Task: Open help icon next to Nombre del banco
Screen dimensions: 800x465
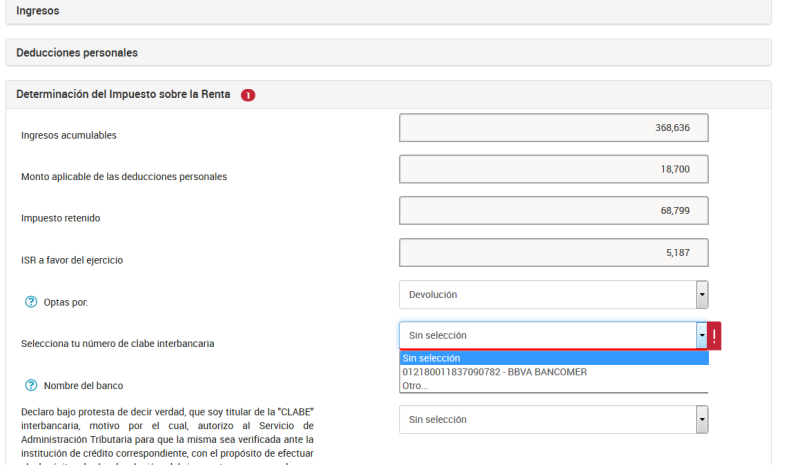Action: [x=31, y=385]
